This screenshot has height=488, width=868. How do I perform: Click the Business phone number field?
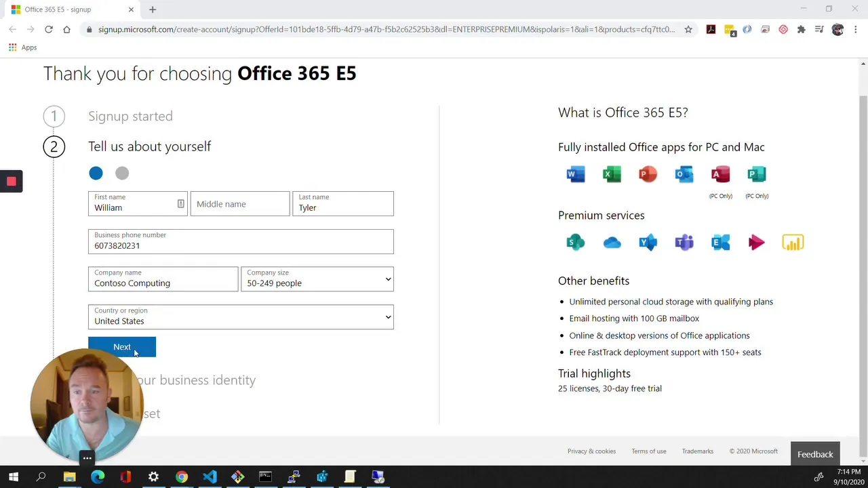[x=241, y=242]
